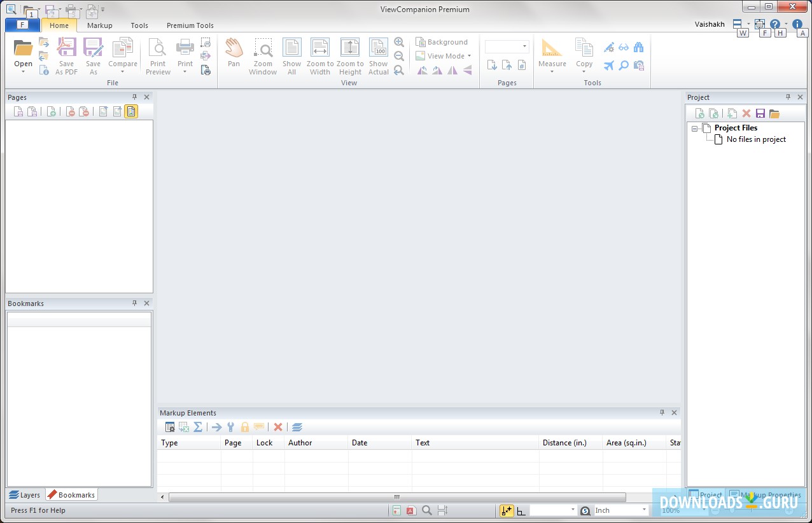Switch to the Layers tab
Image resolution: width=812 pixels, height=523 pixels.
(25, 494)
